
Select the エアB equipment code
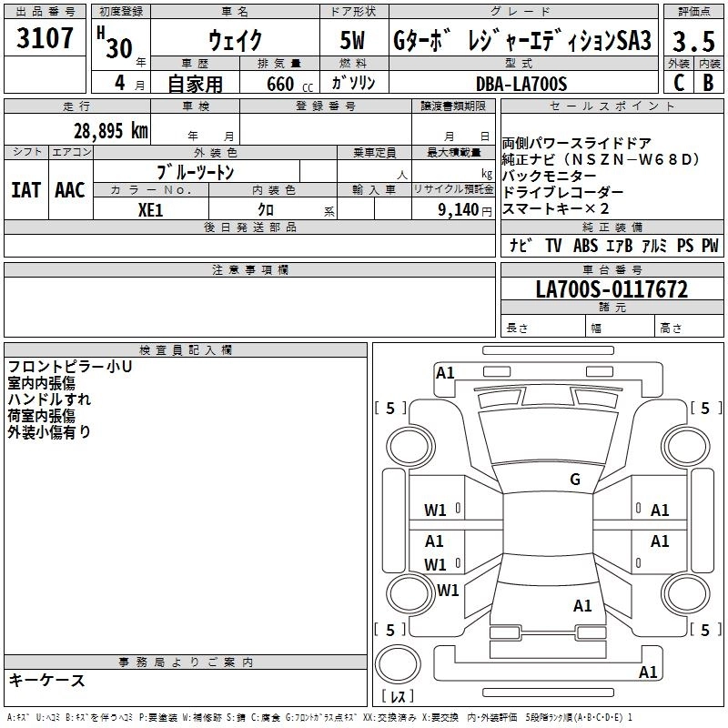pos(620,245)
